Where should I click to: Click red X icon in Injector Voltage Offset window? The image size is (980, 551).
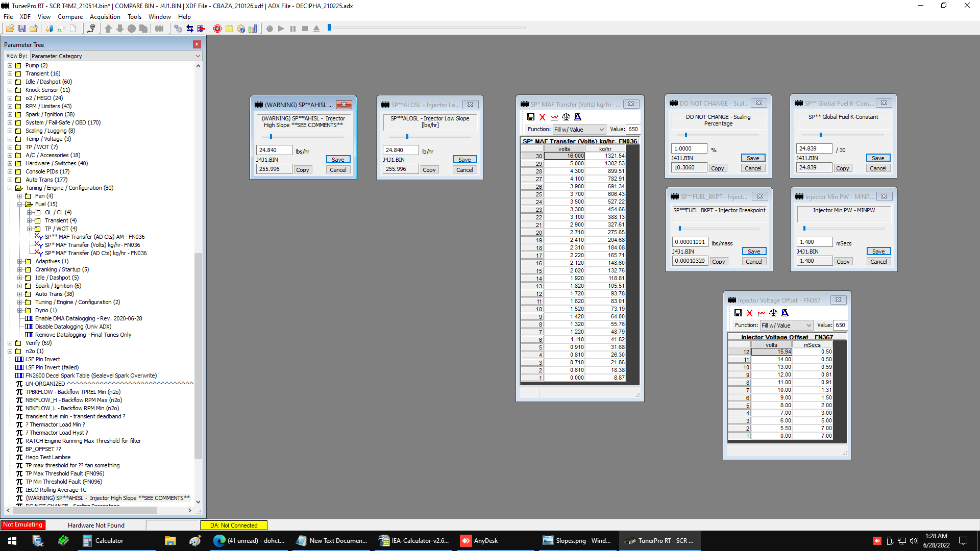(x=750, y=313)
